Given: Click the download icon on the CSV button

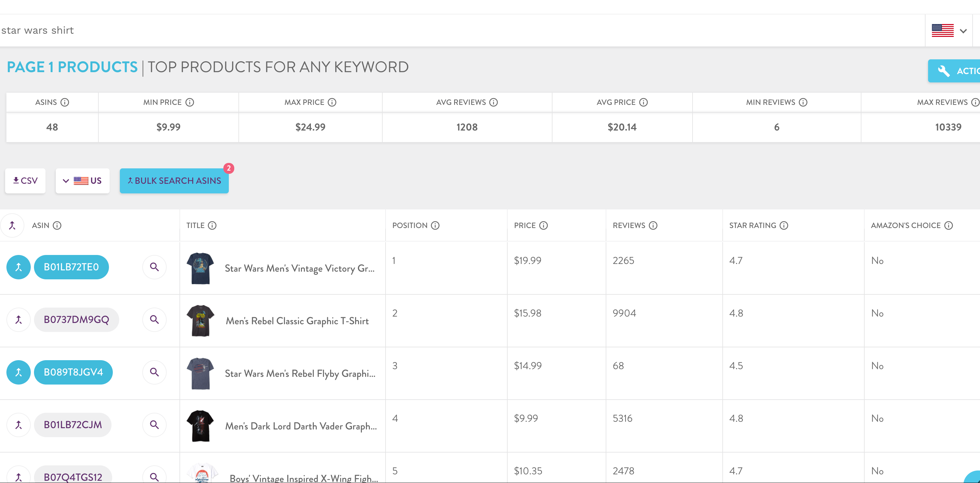Looking at the screenshot, I should [16, 181].
